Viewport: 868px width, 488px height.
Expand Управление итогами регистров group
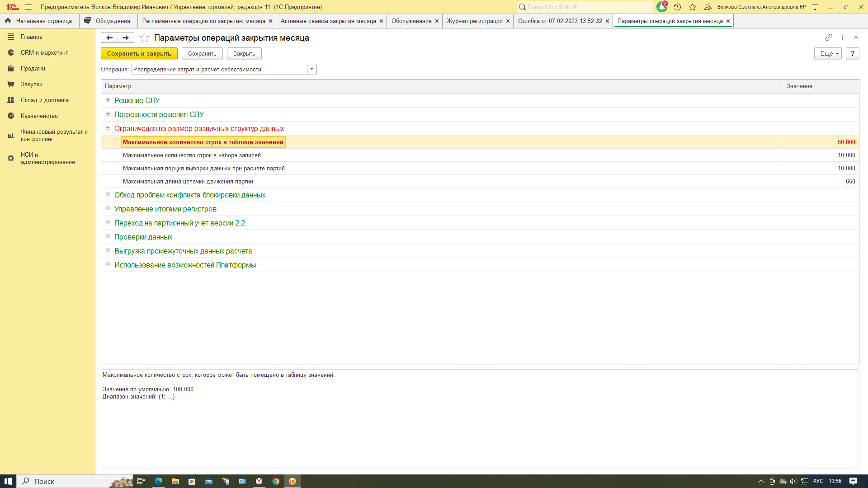tap(108, 208)
